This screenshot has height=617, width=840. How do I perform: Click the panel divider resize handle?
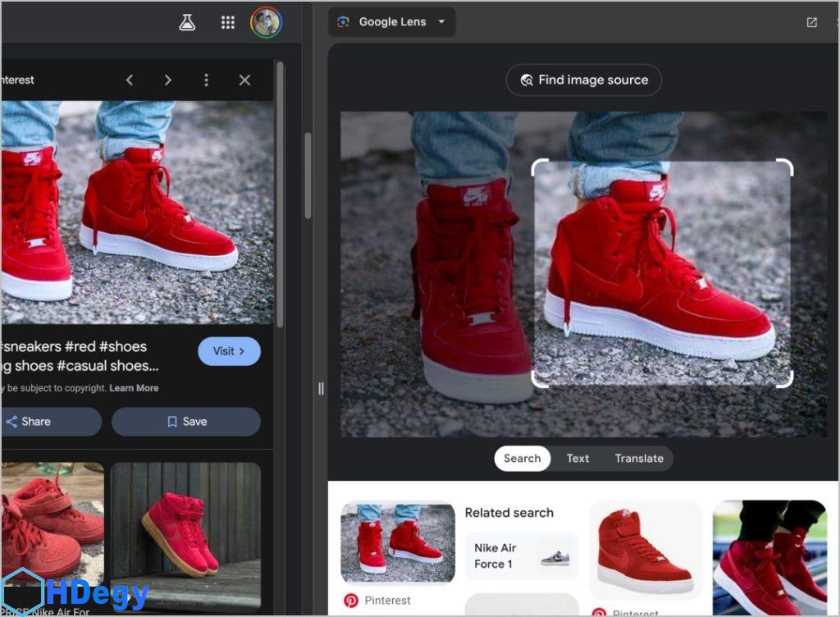point(321,388)
